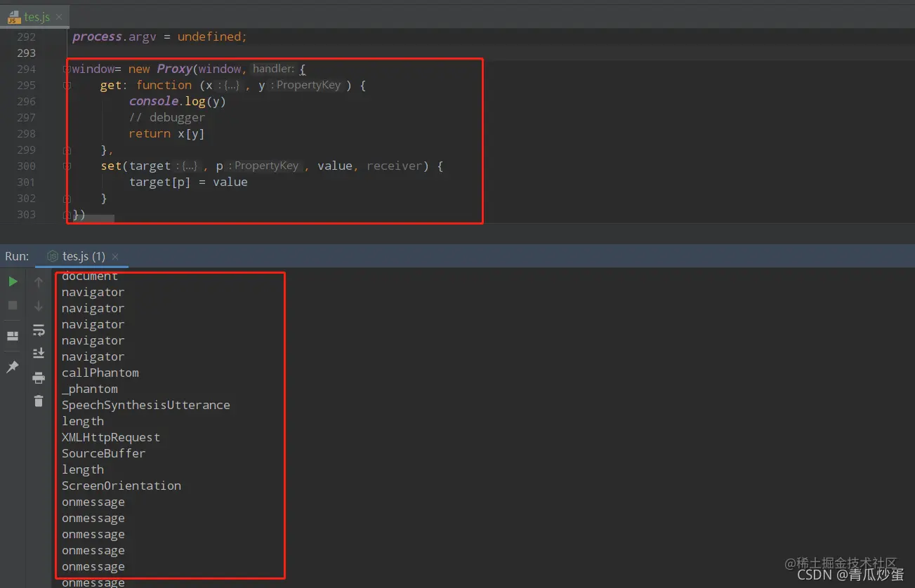915x588 pixels.
Task: Click line number 298 in the gutter
Action: (x=26, y=133)
